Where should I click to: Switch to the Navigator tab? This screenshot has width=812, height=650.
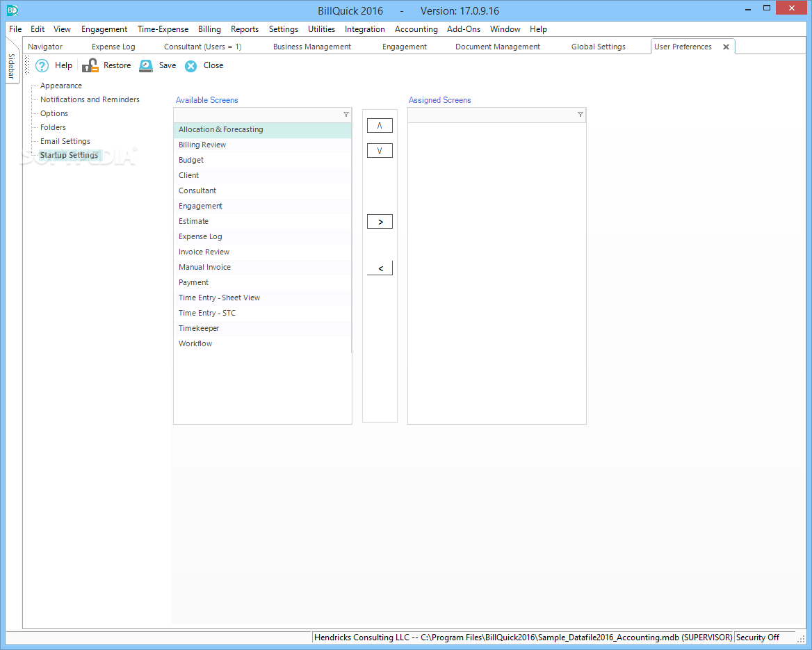coord(45,47)
